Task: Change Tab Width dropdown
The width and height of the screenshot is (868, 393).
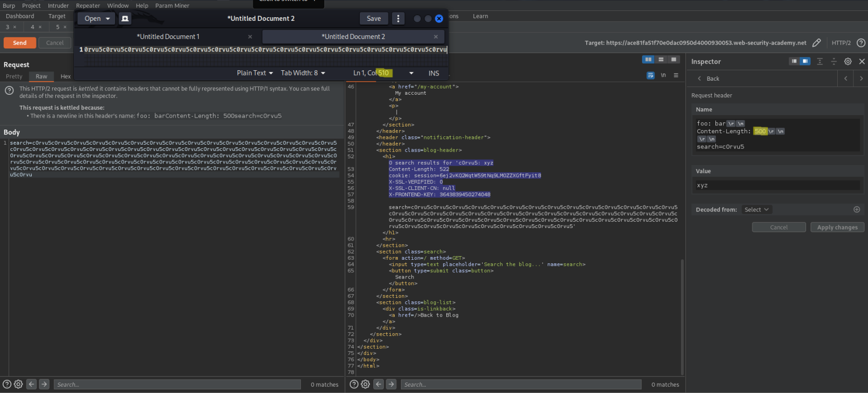Action: coord(303,73)
